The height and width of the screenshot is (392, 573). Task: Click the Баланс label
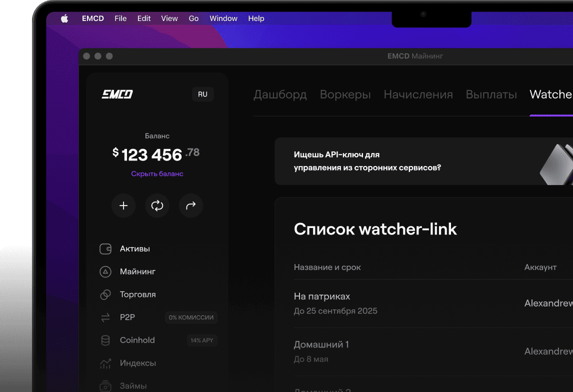[157, 136]
